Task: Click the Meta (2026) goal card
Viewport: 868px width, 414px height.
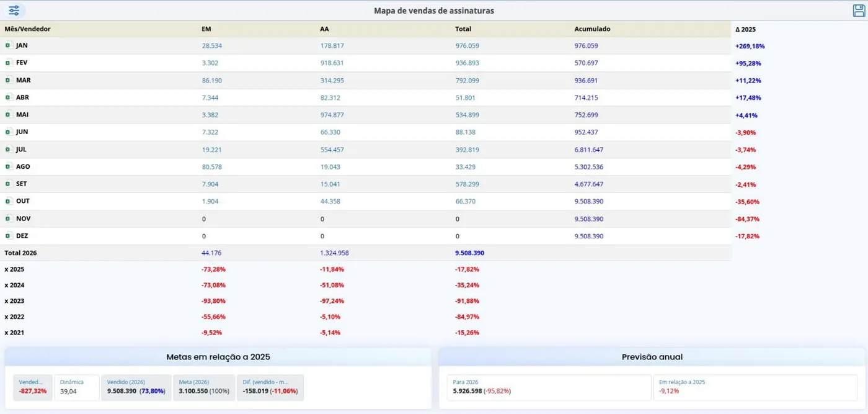Action: point(204,387)
